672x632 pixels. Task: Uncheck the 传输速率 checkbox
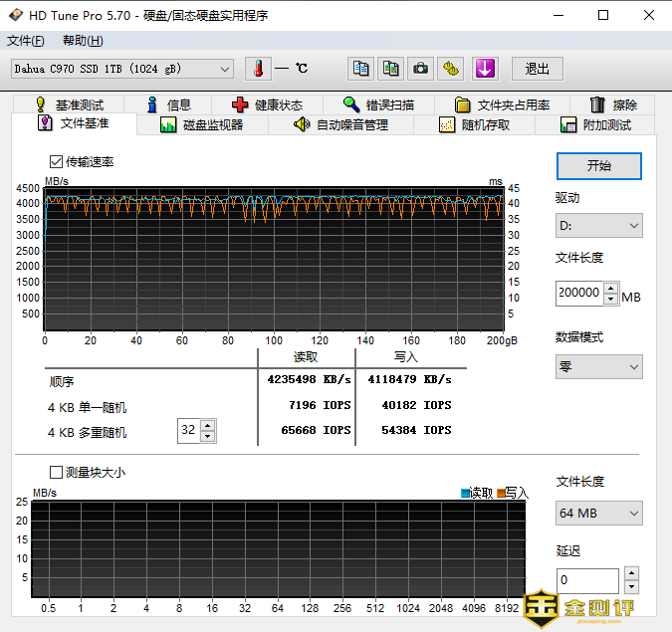click(56, 161)
